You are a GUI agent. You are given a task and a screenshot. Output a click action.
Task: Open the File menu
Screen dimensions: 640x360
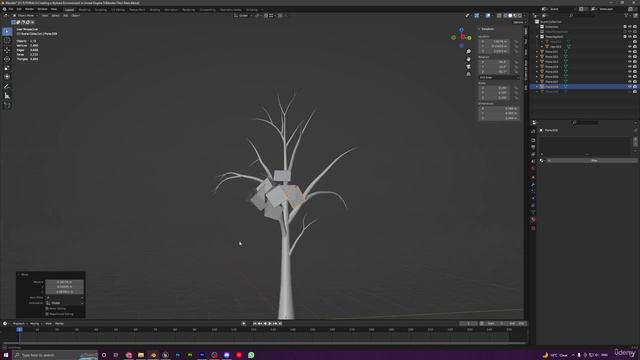pyautogui.click(x=11, y=9)
